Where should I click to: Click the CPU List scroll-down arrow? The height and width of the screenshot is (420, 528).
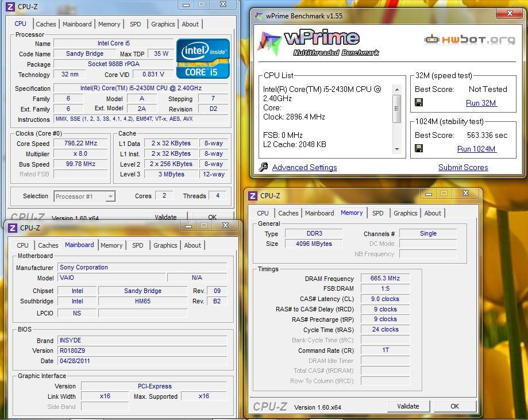397,149
